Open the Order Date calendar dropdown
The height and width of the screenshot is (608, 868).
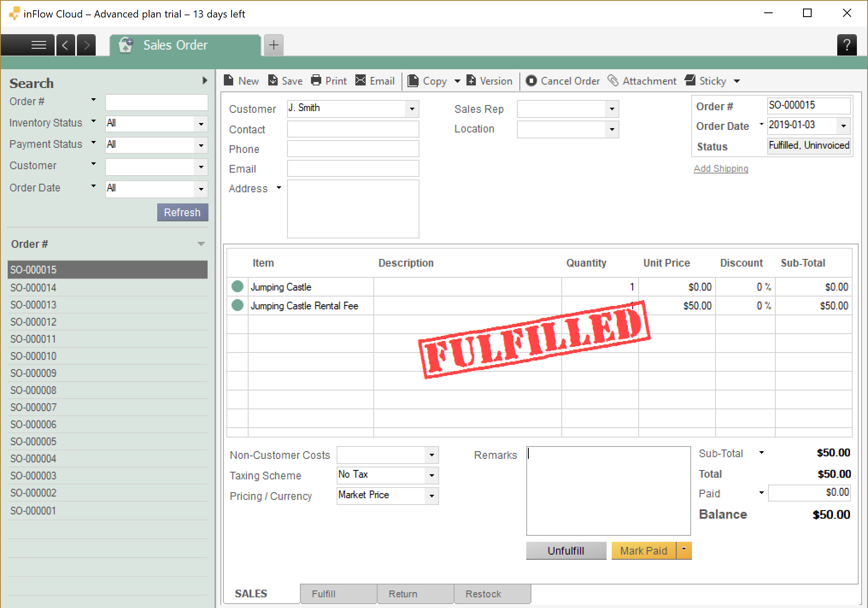(x=843, y=126)
